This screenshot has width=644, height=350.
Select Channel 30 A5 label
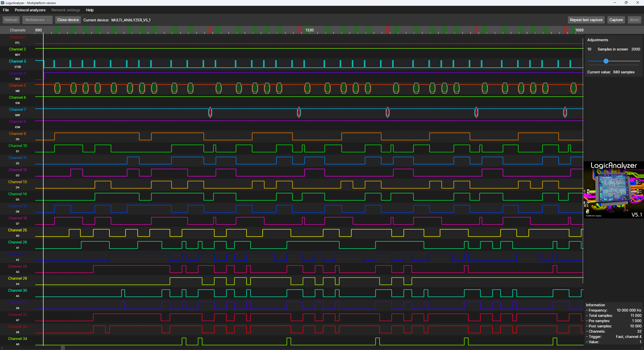click(x=18, y=293)
